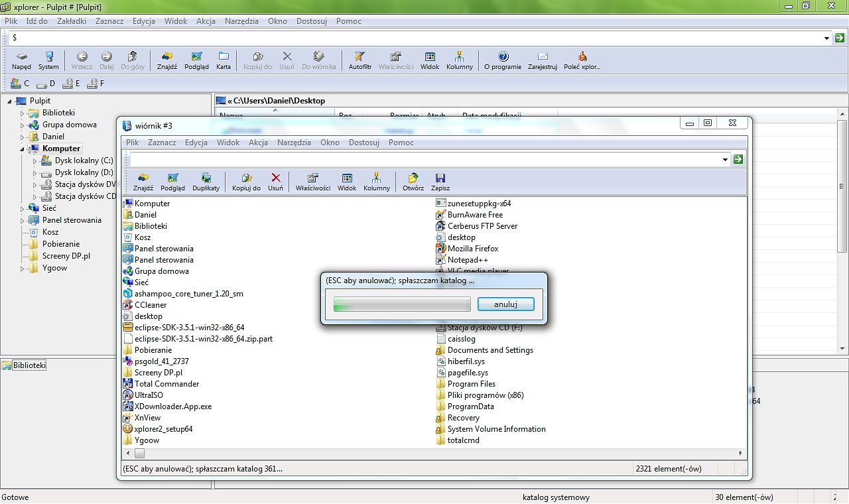Screen dimensions: 849x504
Task: Click the flattening progress bar
Action: coord(401,304)
